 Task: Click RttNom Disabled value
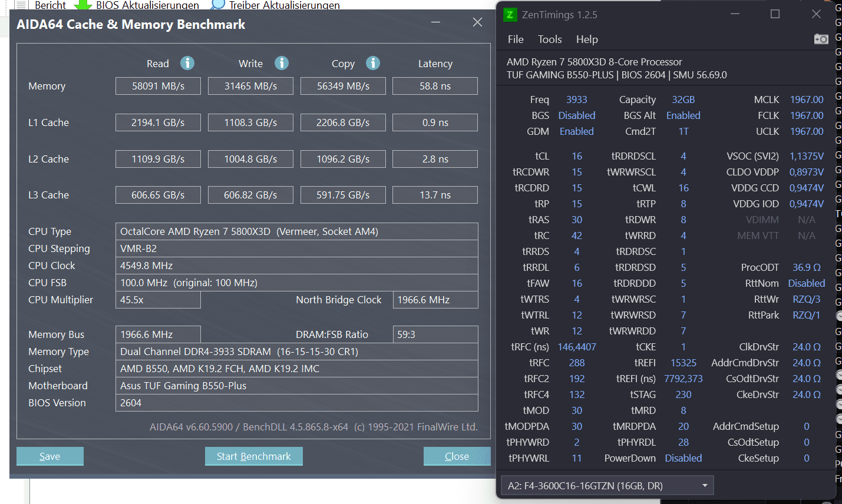(x=807, y=283)
